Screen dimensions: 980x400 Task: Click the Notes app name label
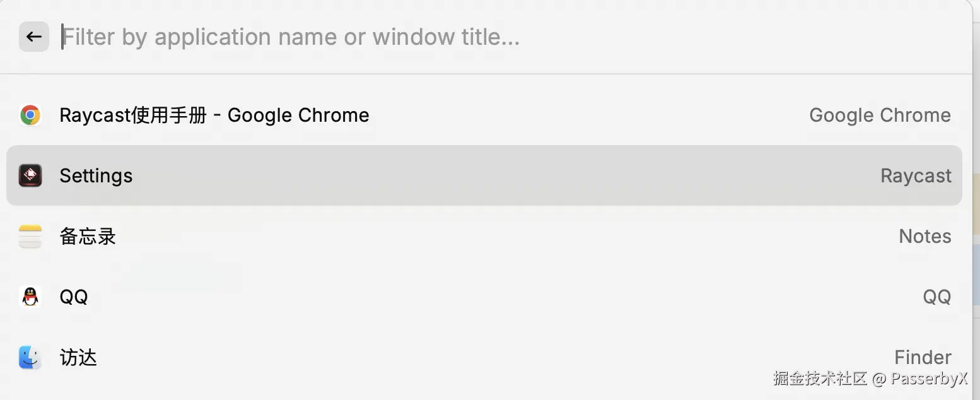(x=925, y=237)
